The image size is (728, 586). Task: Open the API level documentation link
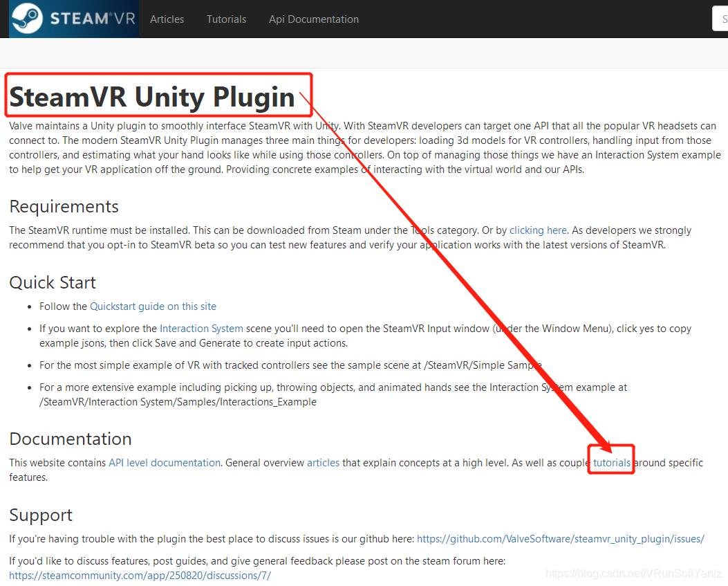pyautogui.click(x=165, y=463)
